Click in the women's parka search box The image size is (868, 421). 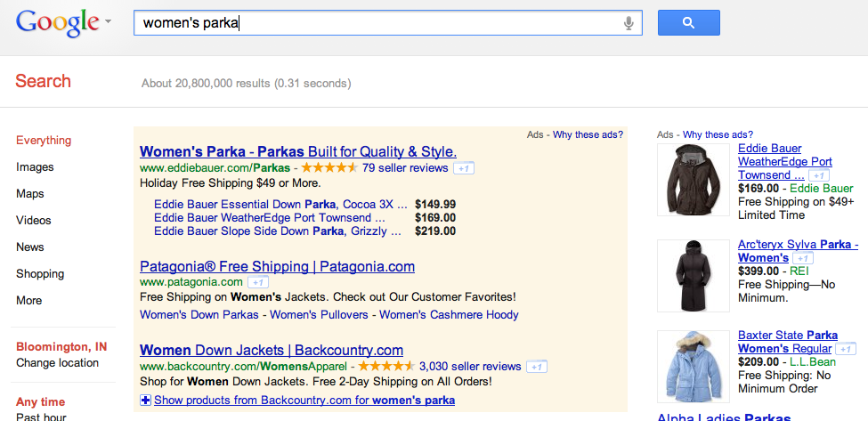tap(387, 22)
